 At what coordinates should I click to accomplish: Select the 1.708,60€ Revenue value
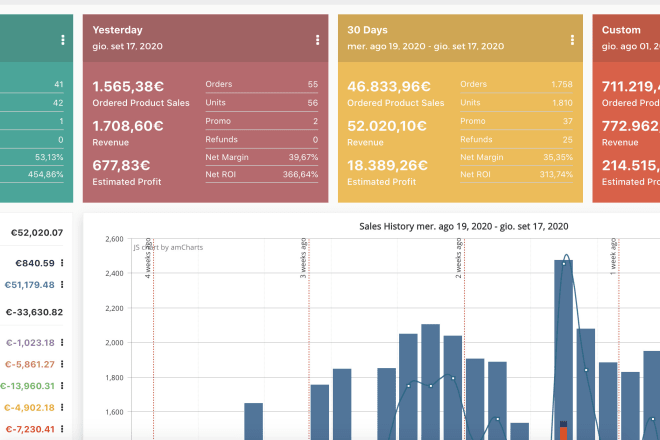coord(128,126)
